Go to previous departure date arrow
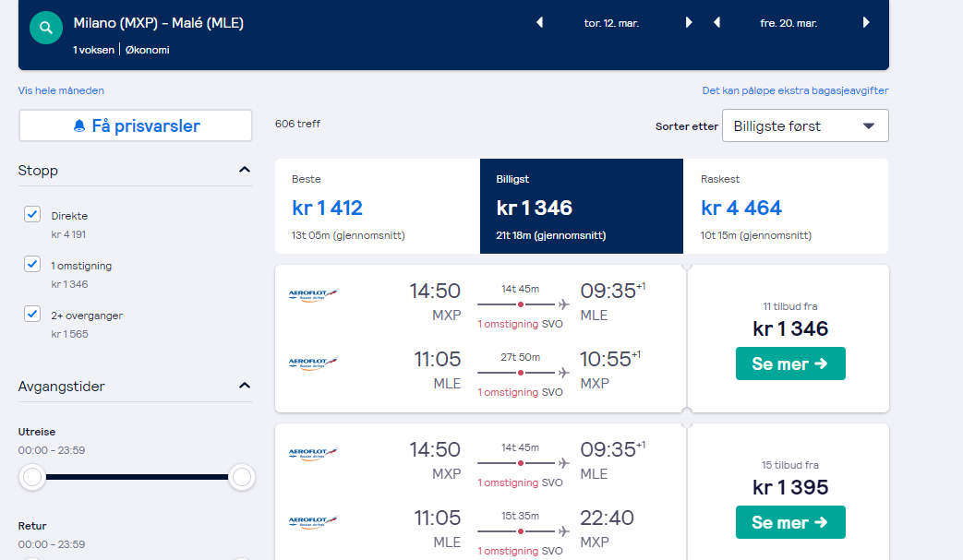The image size is (963, 560). 540,23
